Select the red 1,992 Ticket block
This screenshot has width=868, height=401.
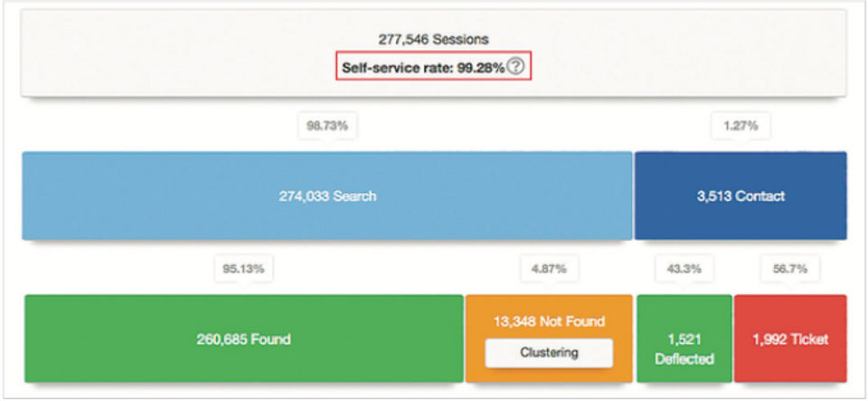point(790,339)
